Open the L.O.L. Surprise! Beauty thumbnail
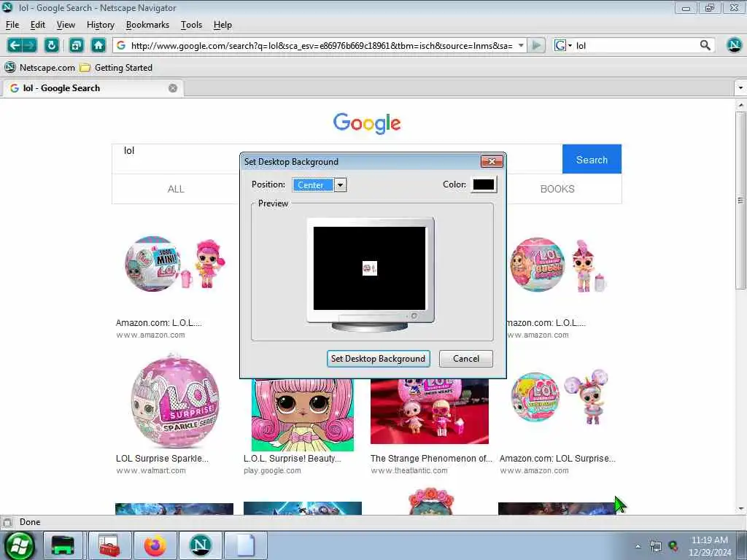This screenshot has height=560, width=747. pyautogui.click(x=303, y=415)
